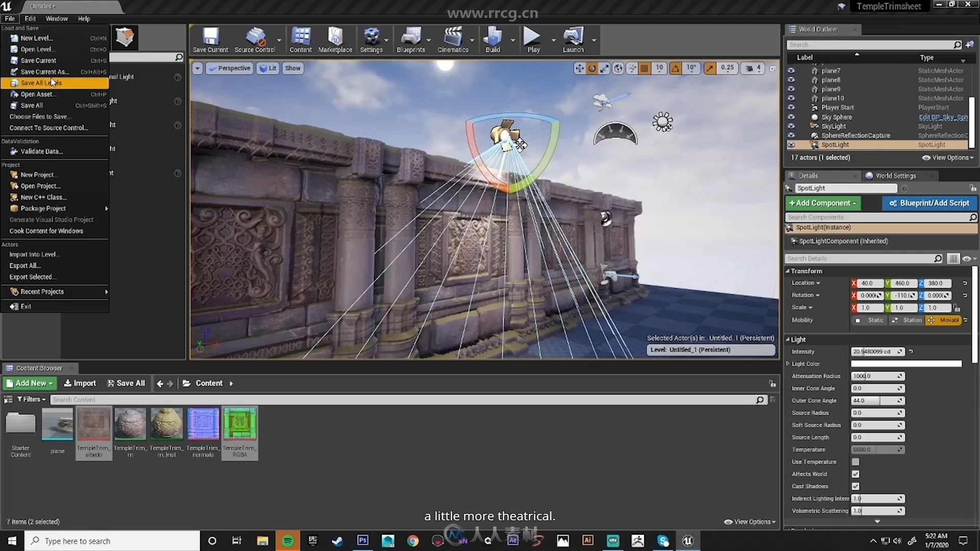This screenshot has height=551, width=980.
Task: Open Marketplace toolbar icon
Action: tap(335, 40)
